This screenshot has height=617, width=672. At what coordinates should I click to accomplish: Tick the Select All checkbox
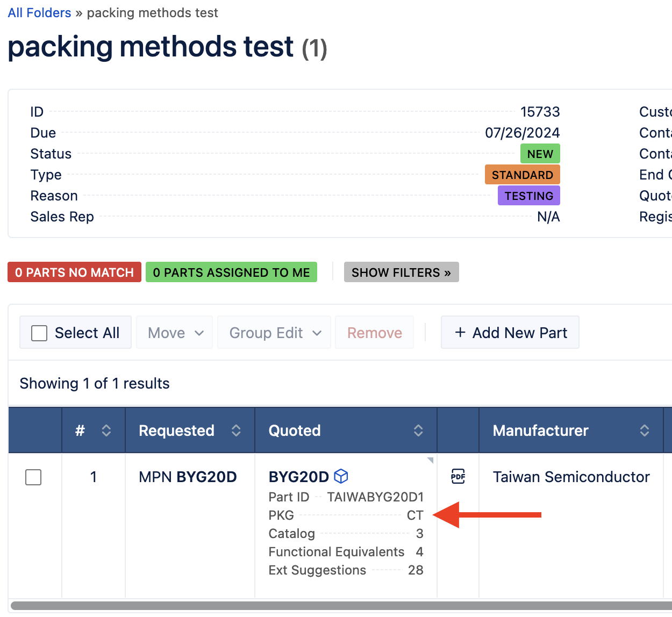(x=39, y=333)
